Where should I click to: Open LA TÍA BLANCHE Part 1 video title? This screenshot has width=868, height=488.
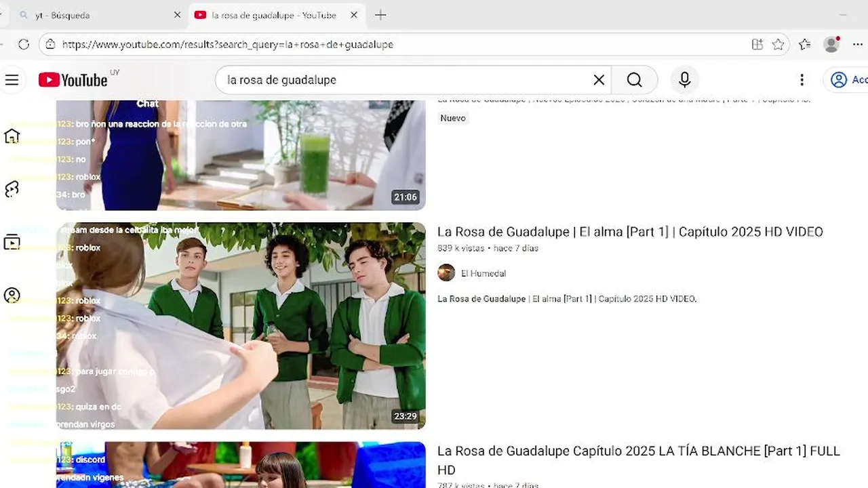point(639,460)
